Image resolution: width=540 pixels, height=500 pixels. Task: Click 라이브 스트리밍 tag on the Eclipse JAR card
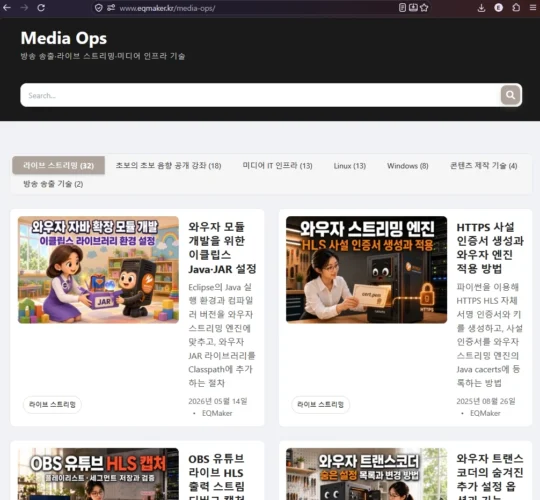coord(52,404)
